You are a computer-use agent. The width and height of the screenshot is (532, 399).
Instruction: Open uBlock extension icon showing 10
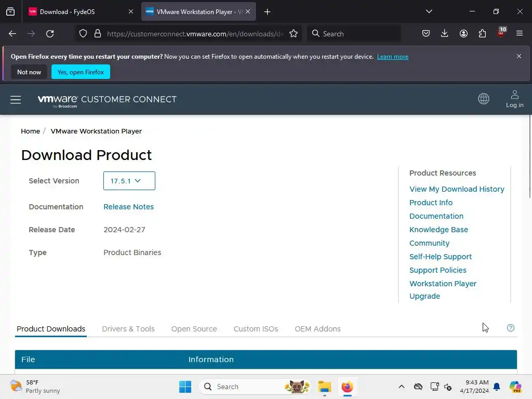[501, 33]
